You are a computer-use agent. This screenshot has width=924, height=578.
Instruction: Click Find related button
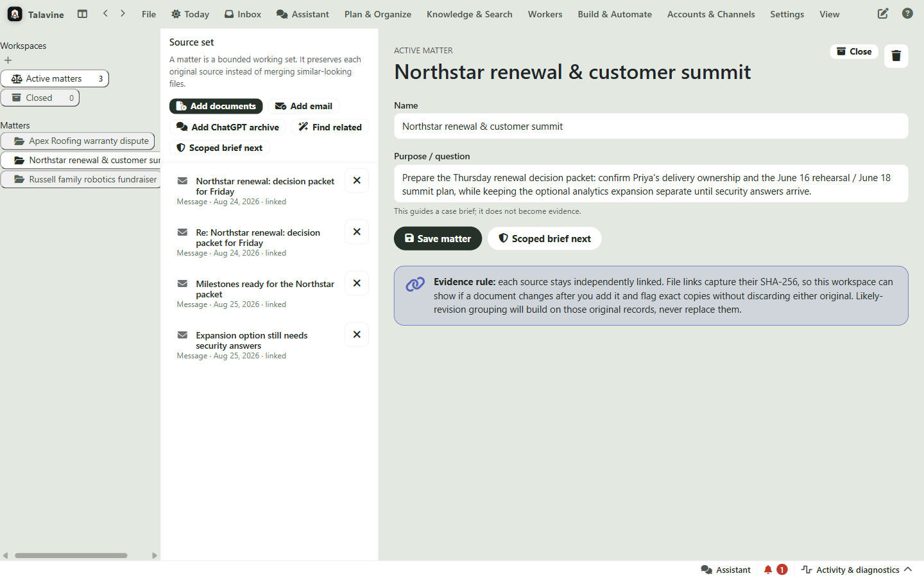click(330, 127)
